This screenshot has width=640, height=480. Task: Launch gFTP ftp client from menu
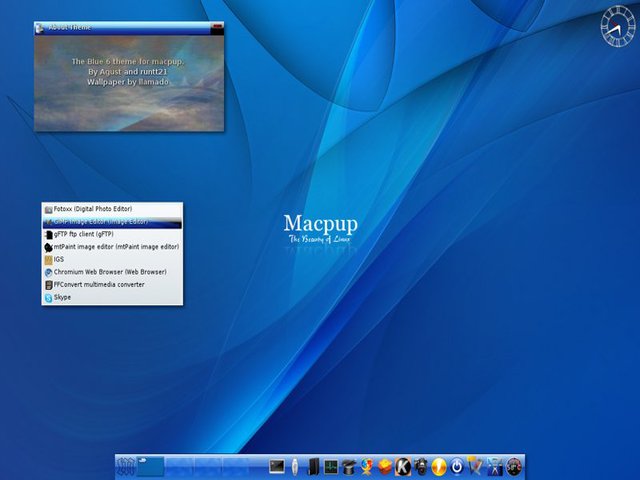tap(112, 234)
